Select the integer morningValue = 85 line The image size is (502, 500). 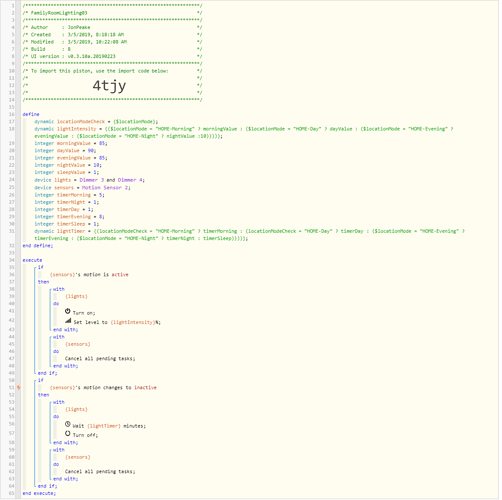71,144
